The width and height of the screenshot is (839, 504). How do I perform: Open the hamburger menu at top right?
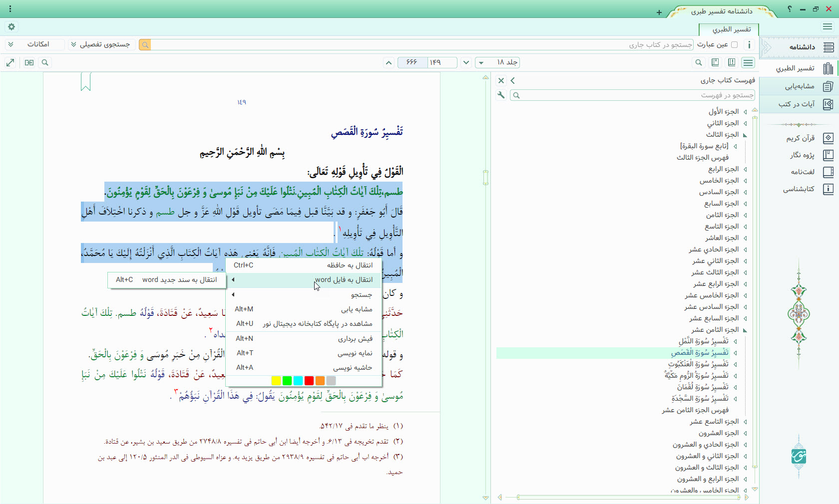coord(828,27)
